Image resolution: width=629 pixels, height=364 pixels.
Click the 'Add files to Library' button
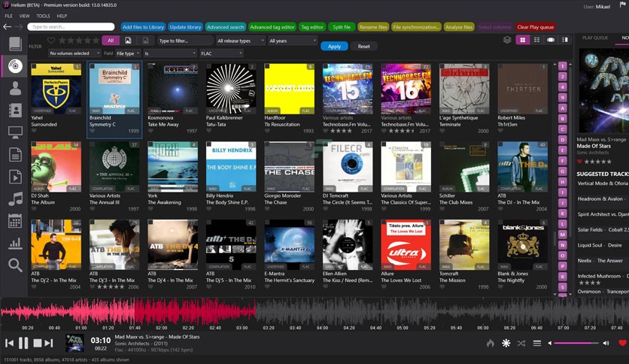(143, 27)
